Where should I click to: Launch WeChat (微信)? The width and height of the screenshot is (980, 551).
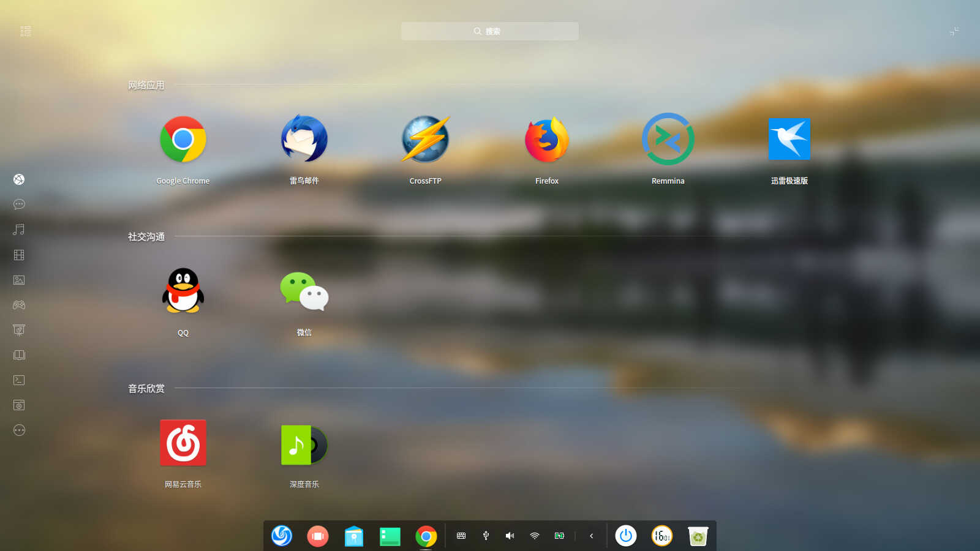[x=304, y=291]
